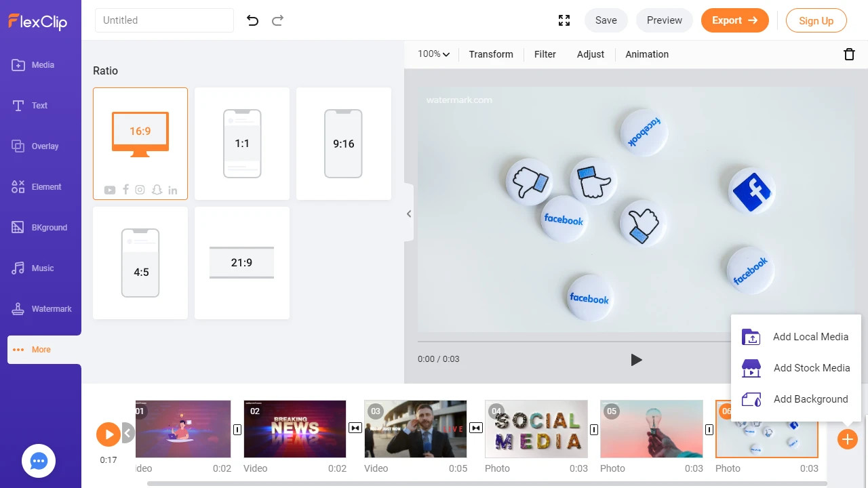Screen dimensions: 868x488
Task: Open the Music panel in sidebar
Action: [41, 268]
